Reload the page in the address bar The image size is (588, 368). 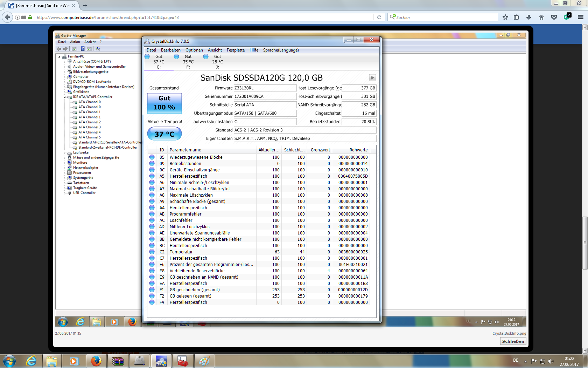[x=379, y=17]
